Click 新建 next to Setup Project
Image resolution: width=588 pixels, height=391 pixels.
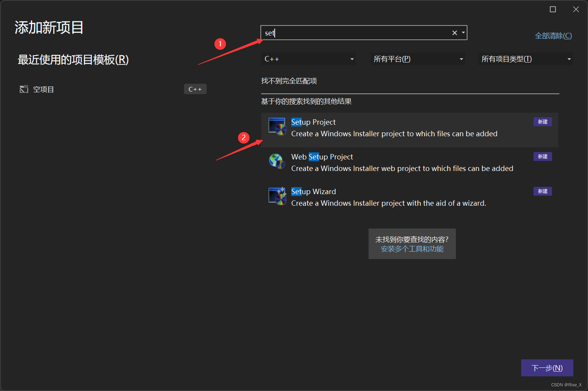tap(542, 122)
